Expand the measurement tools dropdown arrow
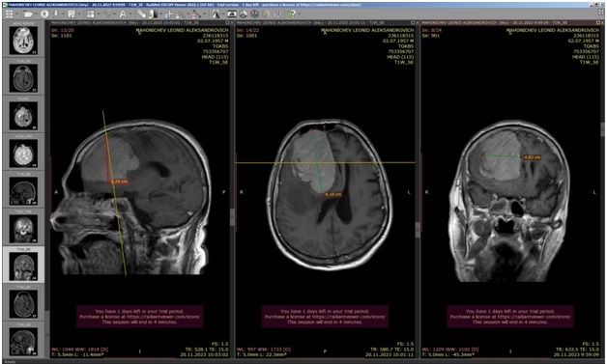Image resolution: width=607 pixels, height=364 pixels. click(204, 14)
